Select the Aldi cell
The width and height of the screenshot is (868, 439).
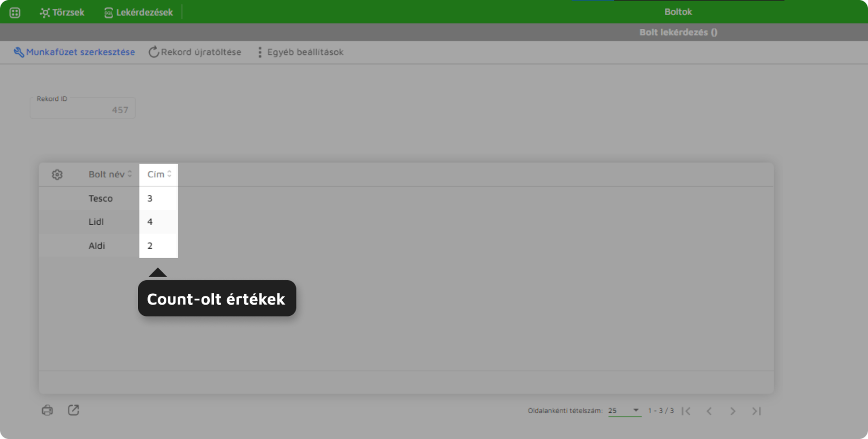pyautogui.click(x=97, y=246)
